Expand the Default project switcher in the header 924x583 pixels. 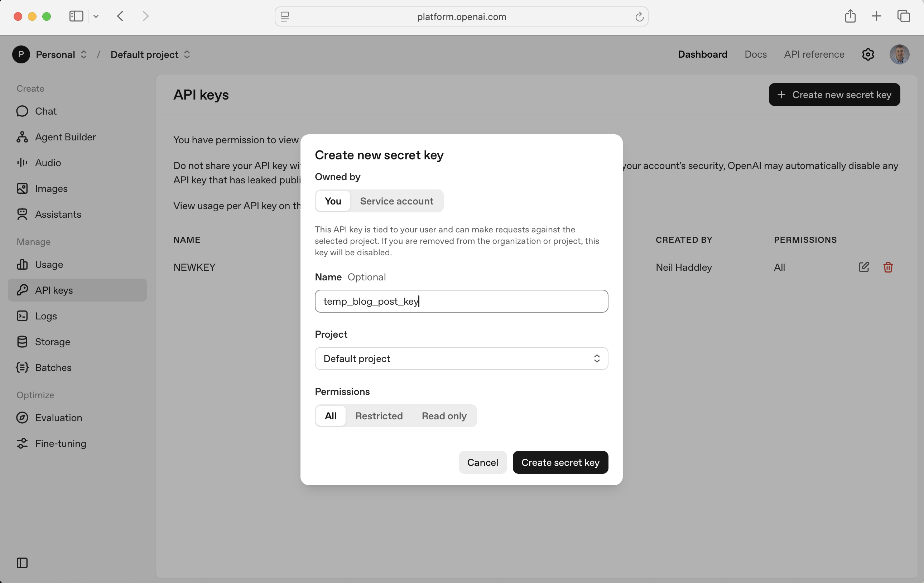(x=150, y=54)
